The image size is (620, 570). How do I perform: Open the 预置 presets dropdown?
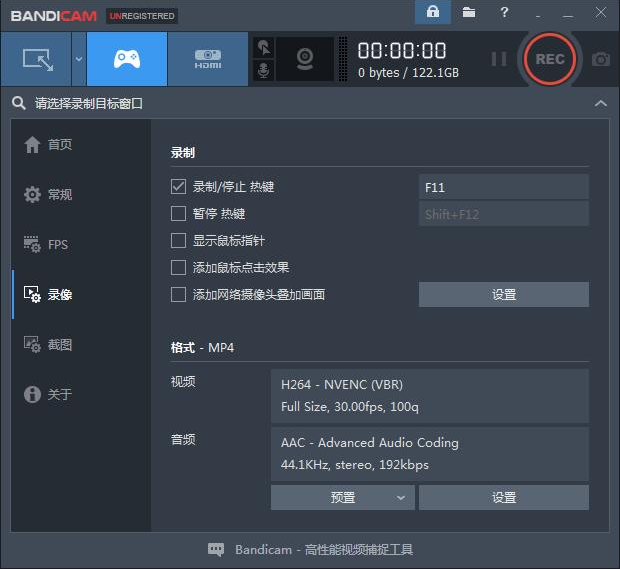point(343,498)
